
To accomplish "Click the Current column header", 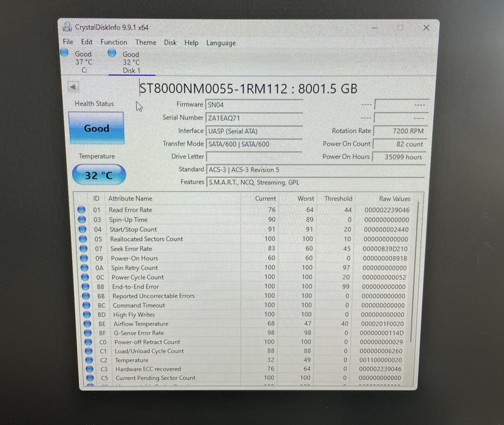I will (x=265, y=198).
